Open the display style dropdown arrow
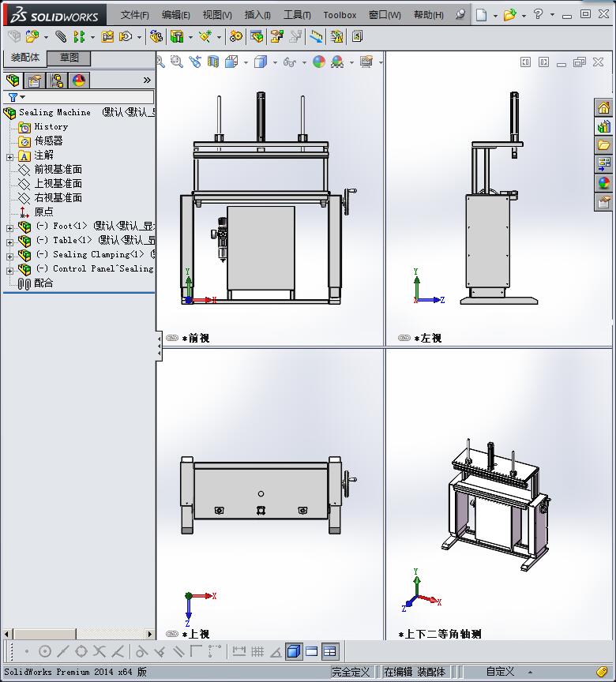Screen dimensions: 616x682 click(275, 62)
